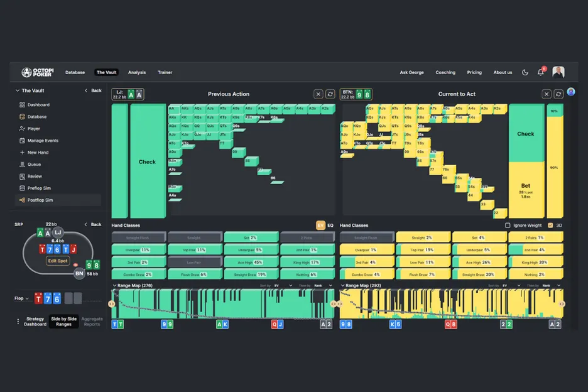This screenshot has width=588, height=392.
Task: Enable the Ignore Weight checkbox
Action: [x=508, y=226]
